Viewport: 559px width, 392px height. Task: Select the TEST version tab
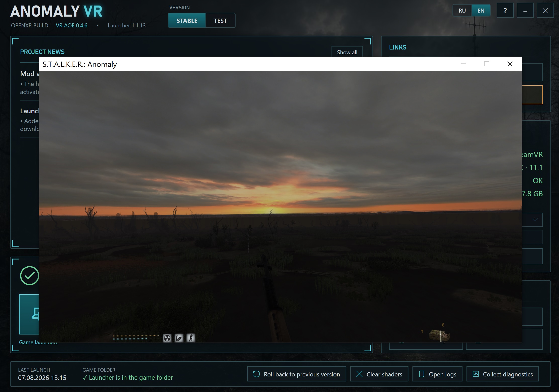pos(220,21)
